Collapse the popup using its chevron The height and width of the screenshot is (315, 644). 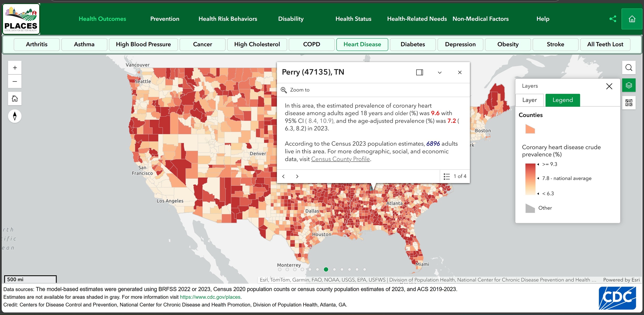(x=440, y=72)
